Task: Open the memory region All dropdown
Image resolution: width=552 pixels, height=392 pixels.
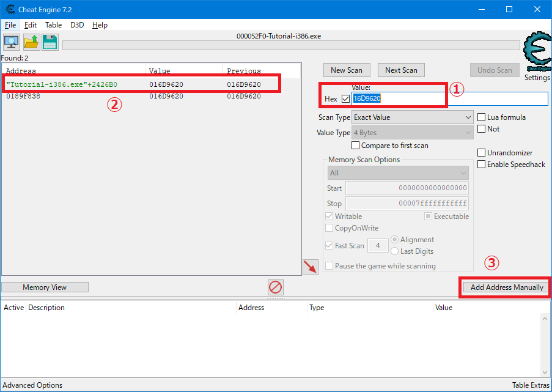Action: pyautogui.click(x=398, y=173)
